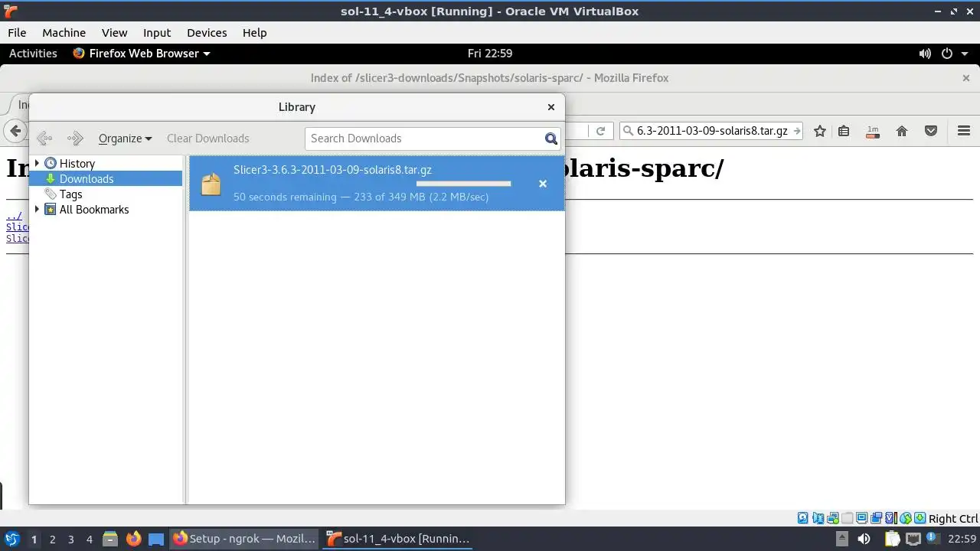Open the Firefox hamburger menu

click(x=964, y=131)
